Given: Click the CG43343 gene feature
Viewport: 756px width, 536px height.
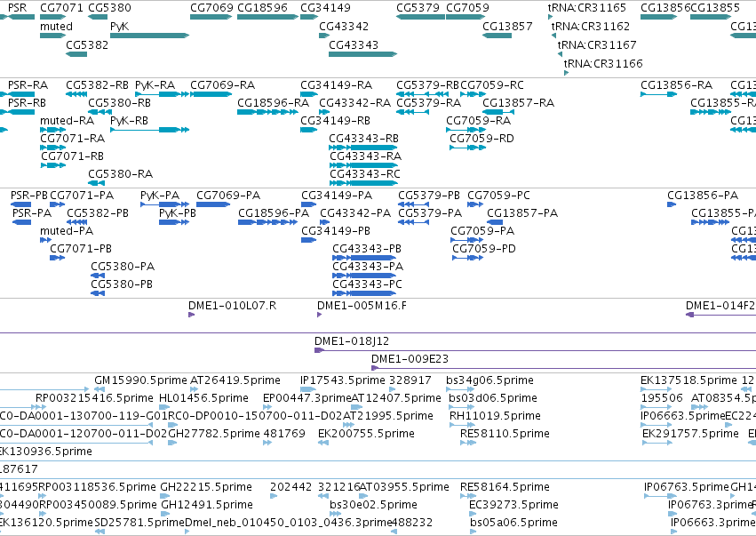Looking at the screenshot, I should (x=362, y=54).
